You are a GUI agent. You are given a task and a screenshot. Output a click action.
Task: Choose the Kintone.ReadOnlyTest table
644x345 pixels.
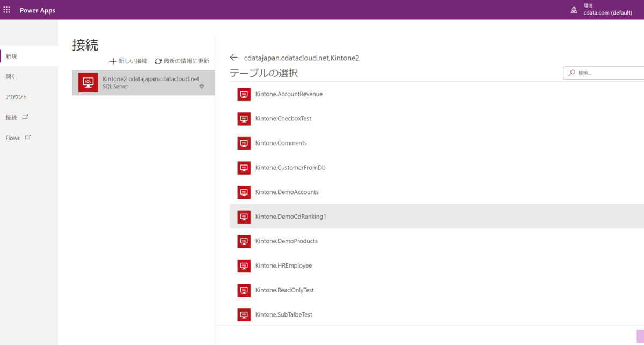(x=437, y=290)
